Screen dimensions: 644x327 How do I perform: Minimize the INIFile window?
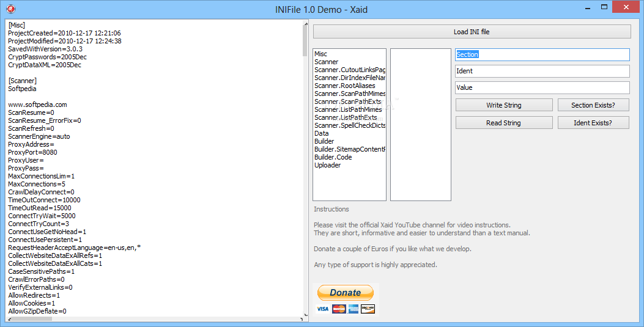tap(588, 7)
